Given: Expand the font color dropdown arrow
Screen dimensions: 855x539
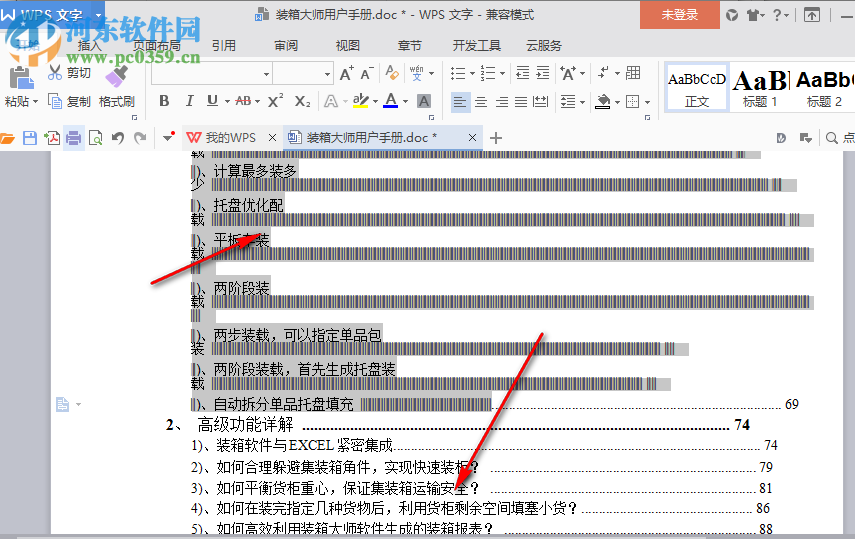Looking at the screenshot, I should point(405,101).
